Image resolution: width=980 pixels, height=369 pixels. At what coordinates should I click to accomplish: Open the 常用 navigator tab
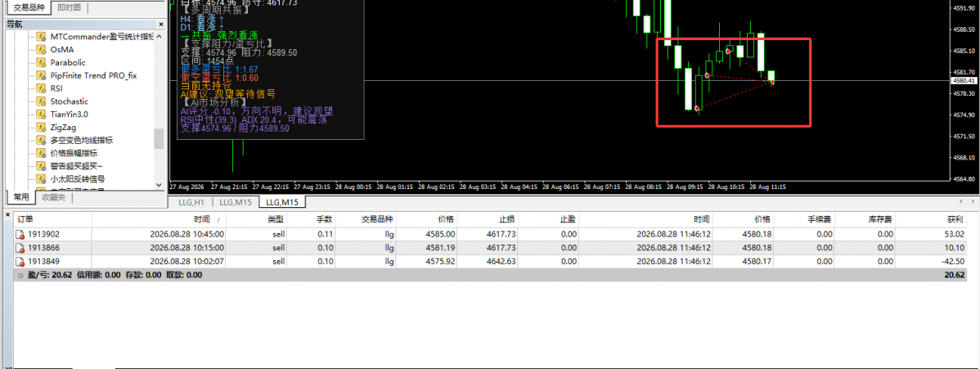tap(21, 198)
